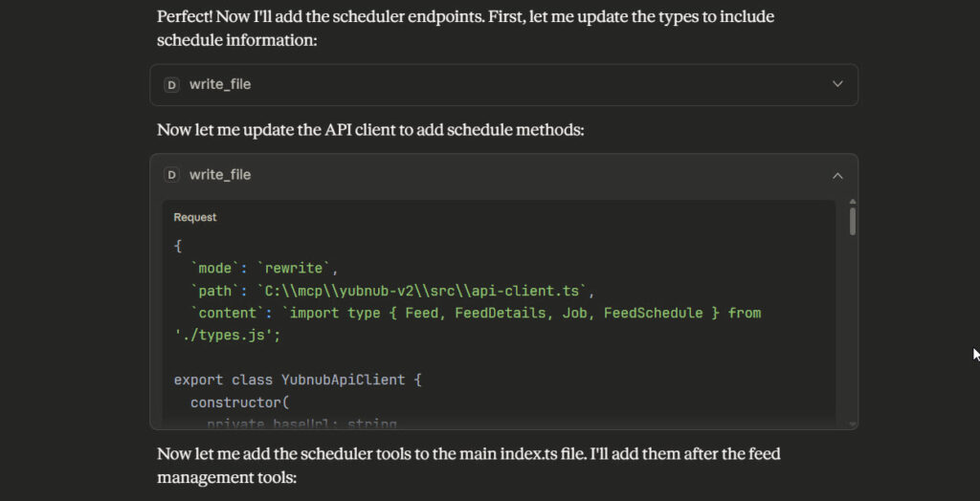
Task: Click the './types.js' string in code
Action: click(x=224, y=335)
